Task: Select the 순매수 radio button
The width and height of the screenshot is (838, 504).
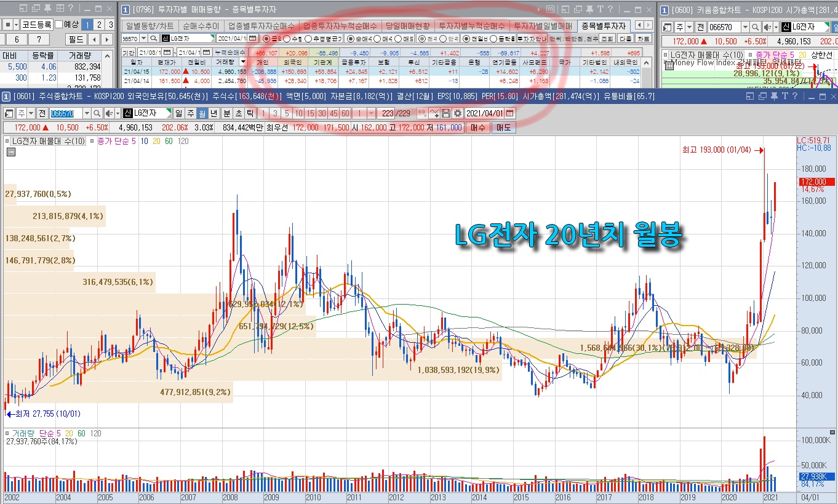Action: click(x=351, y=38)
